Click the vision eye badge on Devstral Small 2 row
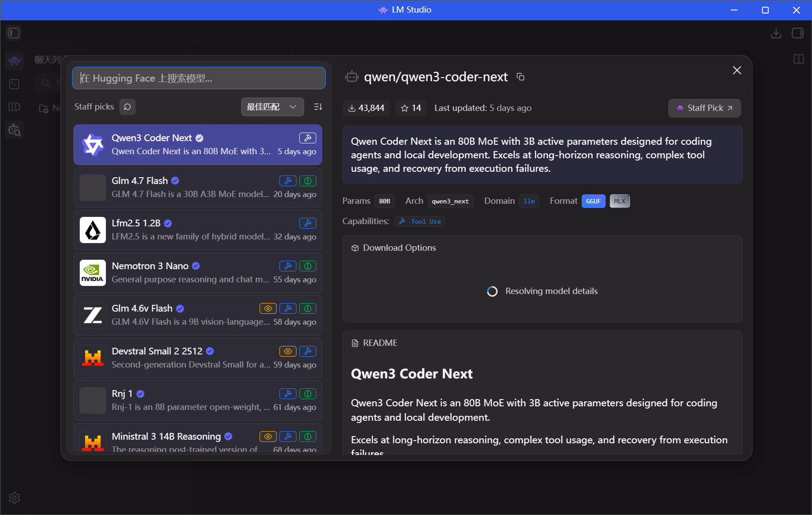812x515 pixels. (x=288, y=351)
